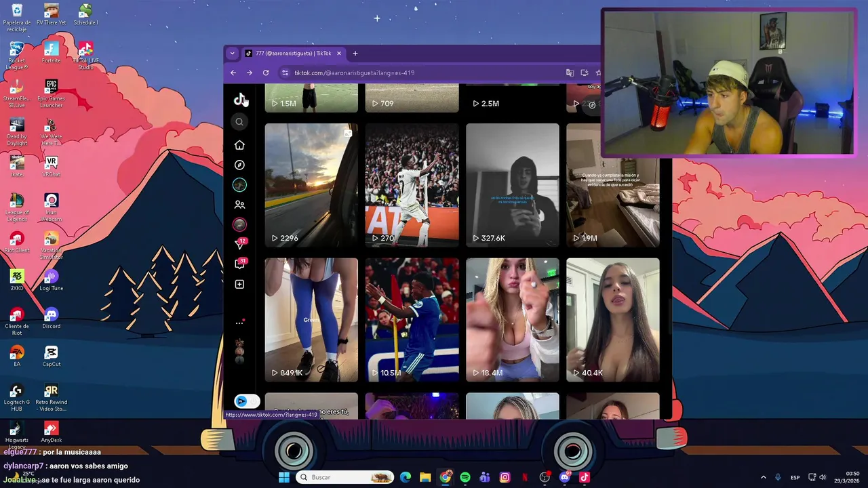868x488 pixels.
Task: Select the VRChat desktop shortcut
Action: click(x=52, y=166)
